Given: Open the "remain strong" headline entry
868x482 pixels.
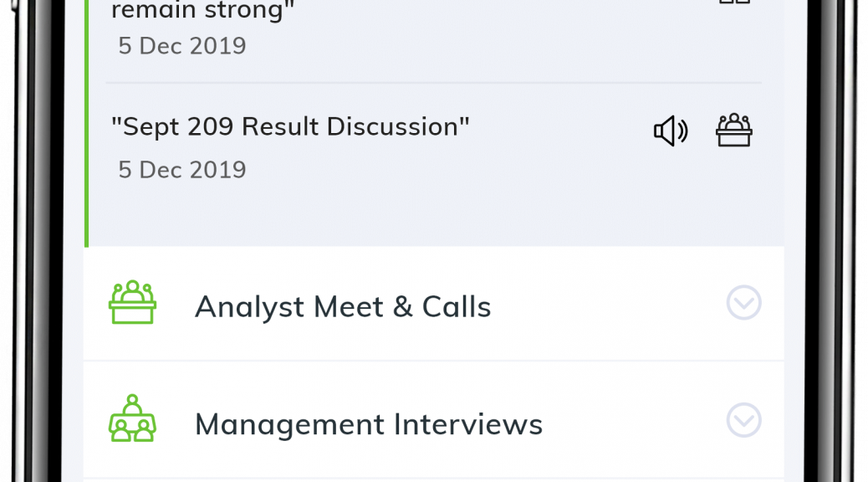Looking at the screenshot, I should click(x=202, y=9).
